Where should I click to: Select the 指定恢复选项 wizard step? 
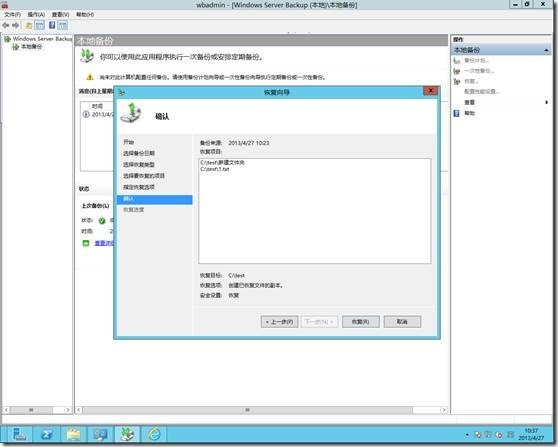coord(139,187)
